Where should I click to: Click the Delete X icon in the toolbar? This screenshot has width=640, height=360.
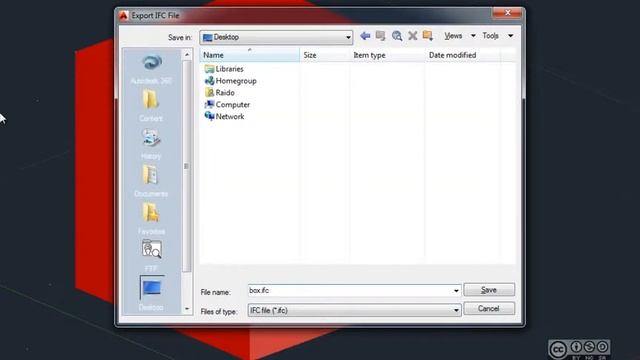tap(413, 36)
